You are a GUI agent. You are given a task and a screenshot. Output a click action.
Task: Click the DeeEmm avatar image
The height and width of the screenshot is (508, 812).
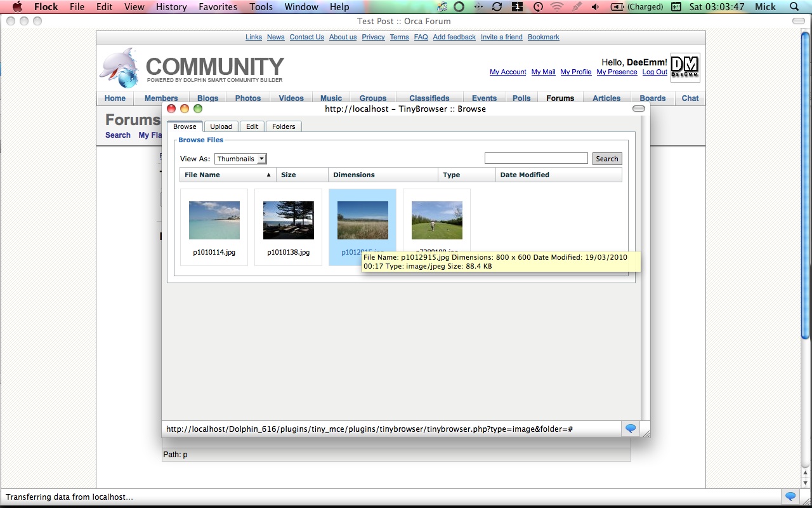click(x=685, y=67)
